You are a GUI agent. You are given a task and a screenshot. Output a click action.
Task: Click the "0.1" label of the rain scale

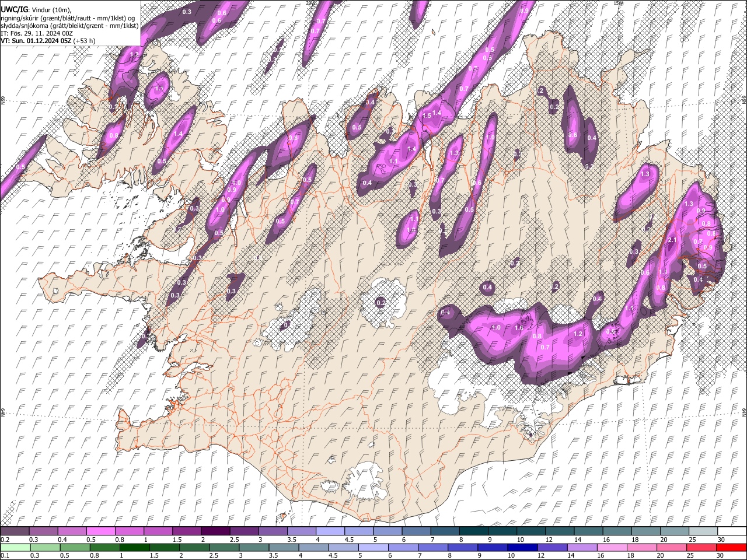[x=5, y=555]
